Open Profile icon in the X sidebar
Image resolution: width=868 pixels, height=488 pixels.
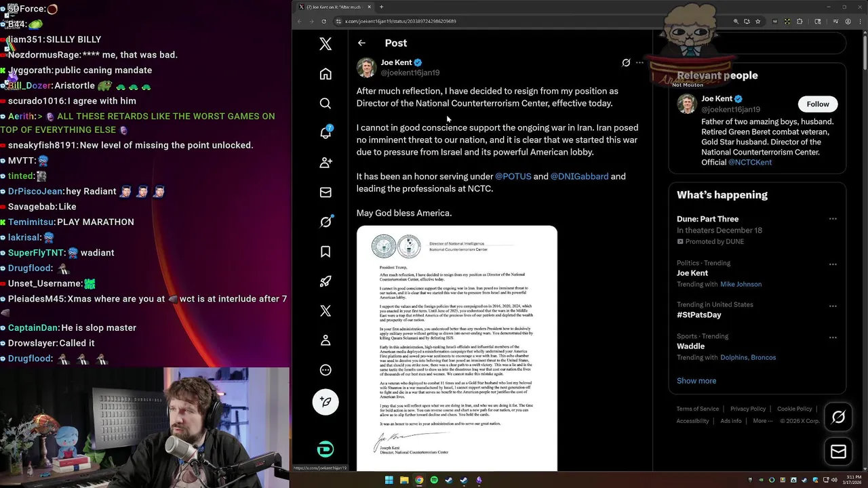pyautogui.click(x=325, y=340)
